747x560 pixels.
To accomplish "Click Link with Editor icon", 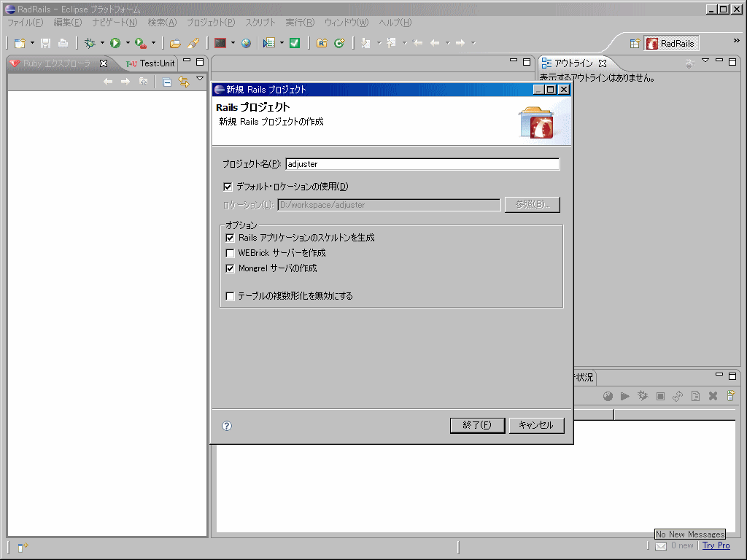I will pyautogui.click(x=183, y=82).
